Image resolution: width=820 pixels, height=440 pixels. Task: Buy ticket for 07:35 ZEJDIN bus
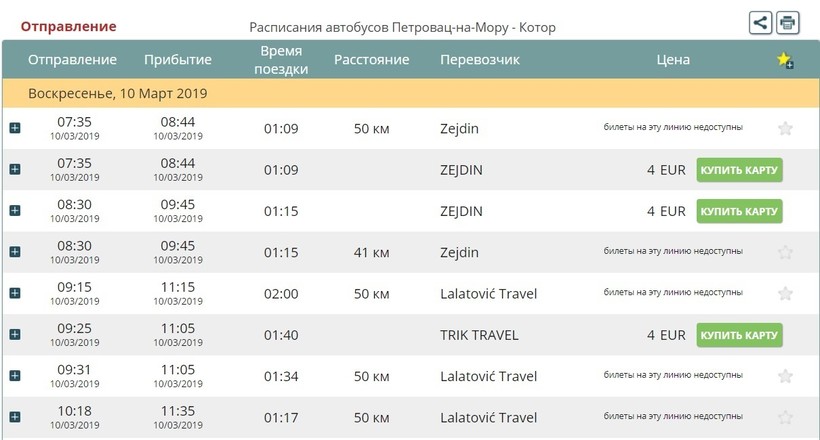pyautogui.click(x=739, y=170)
